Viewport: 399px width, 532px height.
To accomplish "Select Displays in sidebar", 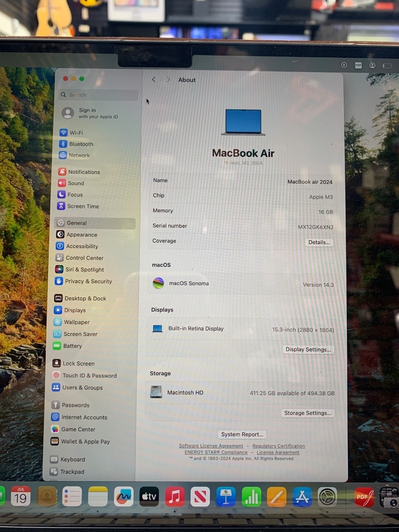I will click(70, 310).
